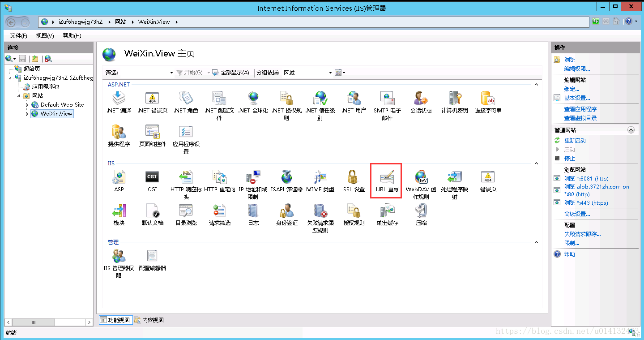Screen dimensions: 644x340
Task: Collapse the 管理网站 actions section
Action: [x=631, y=130]
